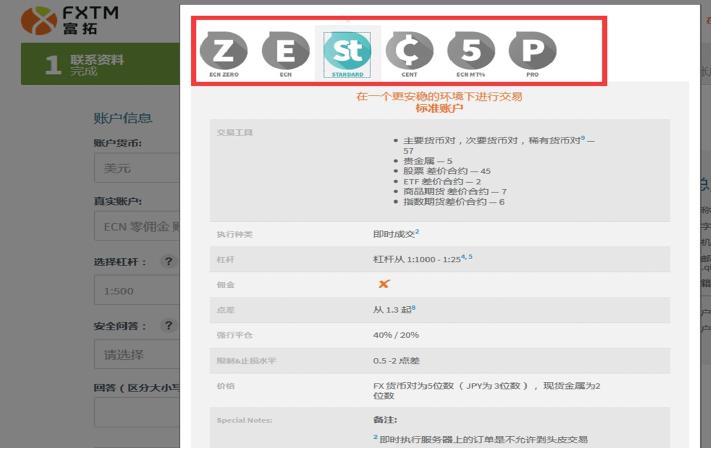
Task: Click the 标准账户 heading text
Action: click(440, 109)
